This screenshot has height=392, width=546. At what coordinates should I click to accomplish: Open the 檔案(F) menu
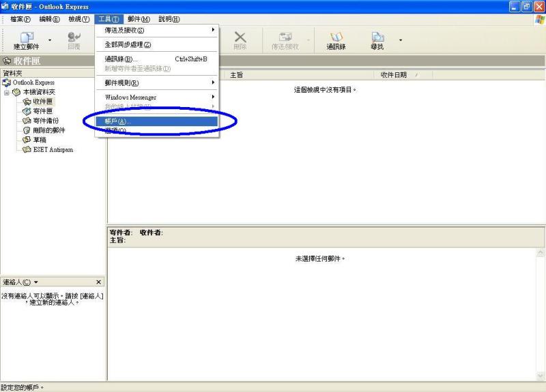[x=20, y=19]
